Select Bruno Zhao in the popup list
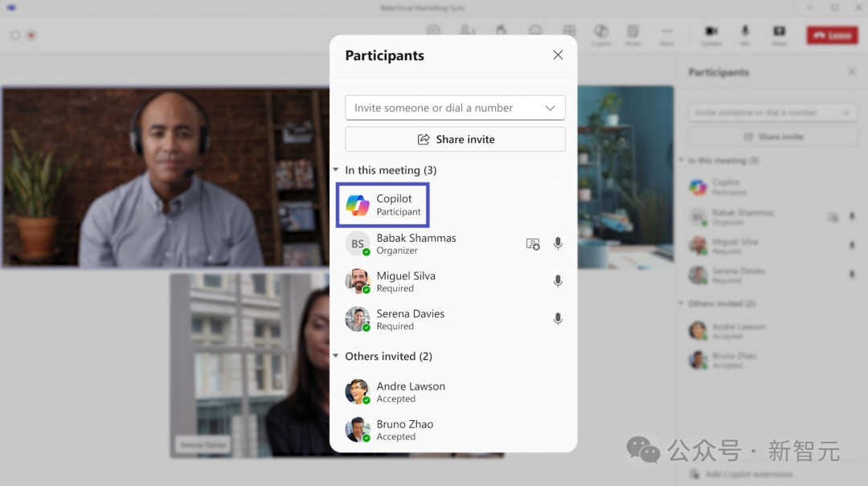This screenshot has height=486, width=868. (x=405, y=430)
